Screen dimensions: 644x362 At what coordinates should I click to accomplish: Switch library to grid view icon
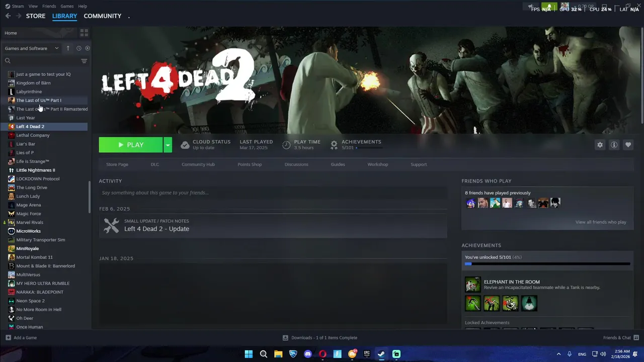point(84,33)
